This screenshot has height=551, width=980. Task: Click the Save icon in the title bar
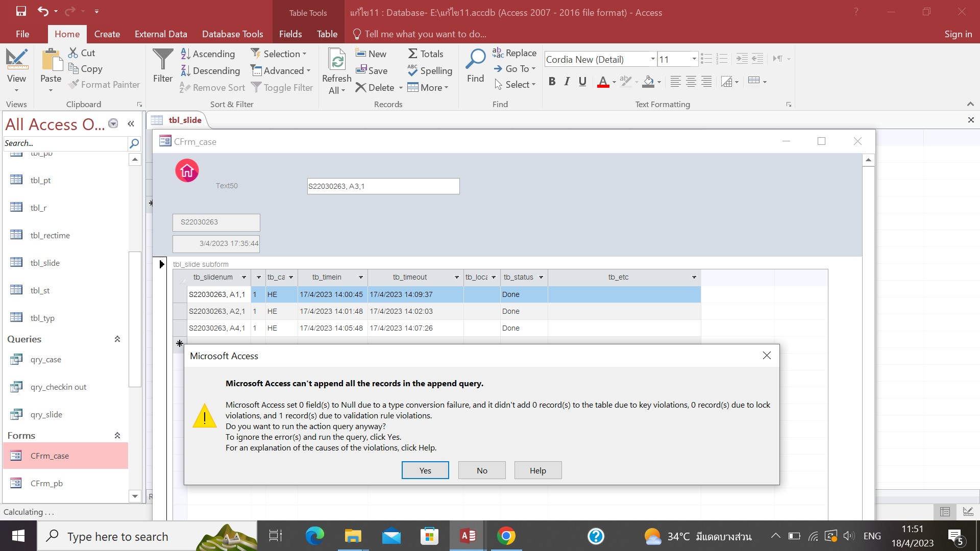(x=21, y=11)
